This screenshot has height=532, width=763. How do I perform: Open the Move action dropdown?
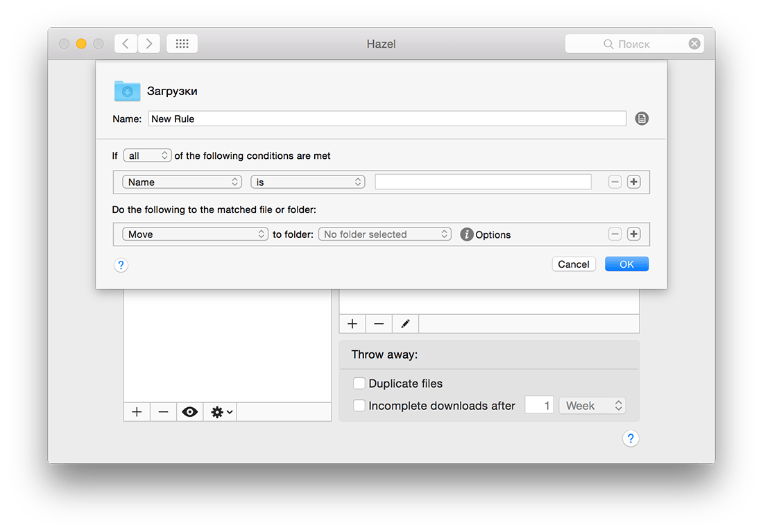tap(195, 234)
